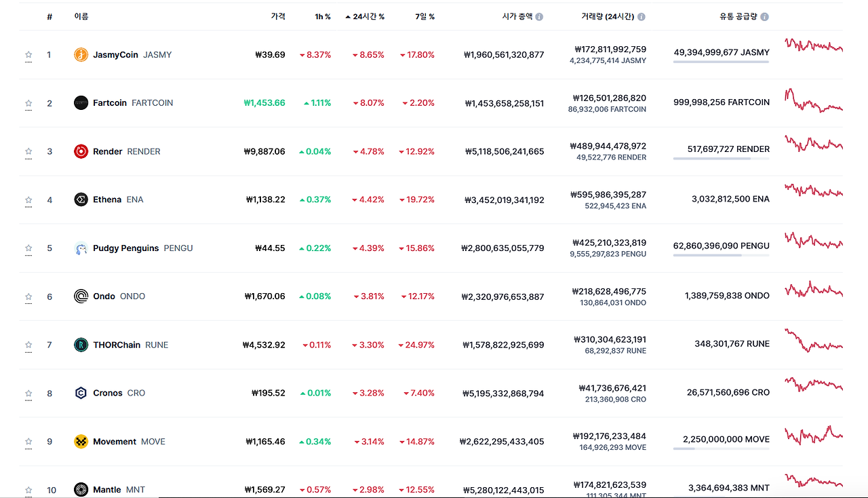Click the THORChain logo icon
This screenshot has height=498, width=868.
[81, 345]
